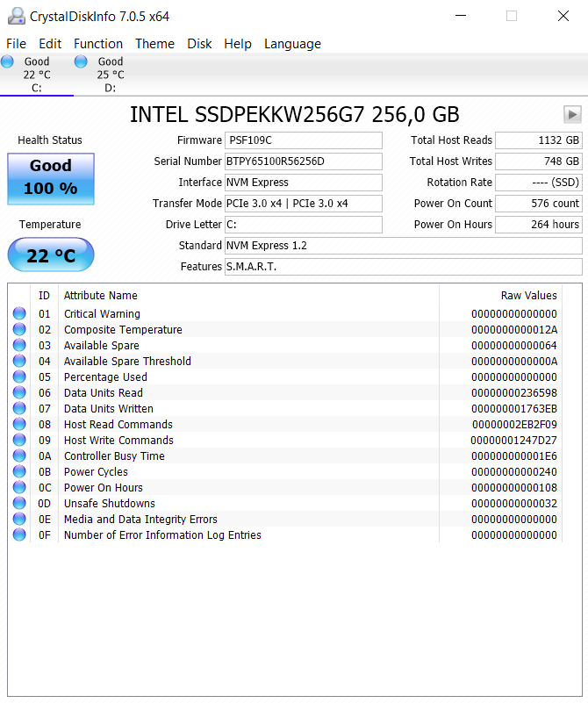Click the 22 °C temperature button
The image size is (588, 703).
coord(51,255)
